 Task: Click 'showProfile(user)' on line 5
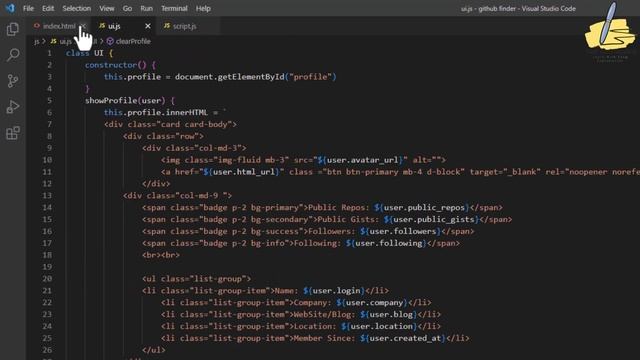(x=125, y=100)
